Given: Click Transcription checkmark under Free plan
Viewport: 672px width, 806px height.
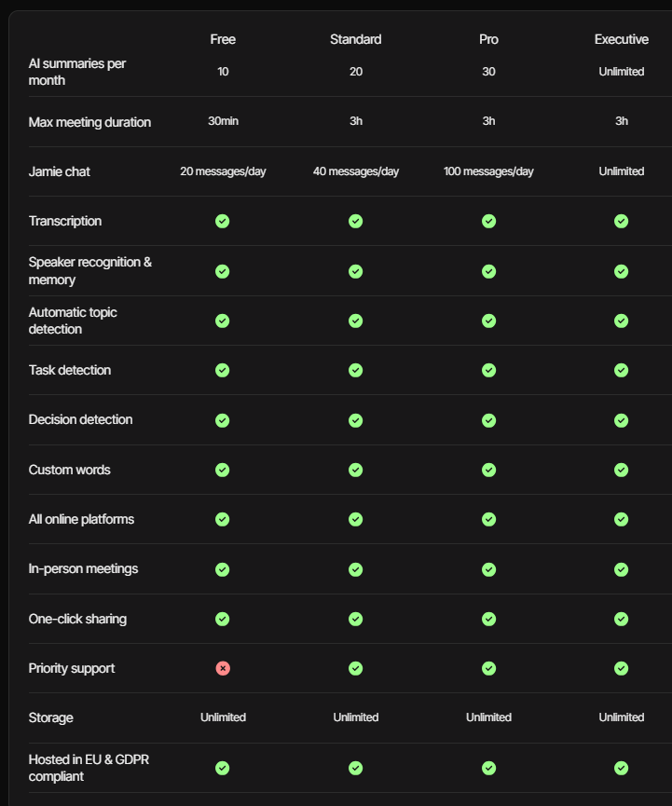Looking at the screenshot, I should click(x=223, y=221).
